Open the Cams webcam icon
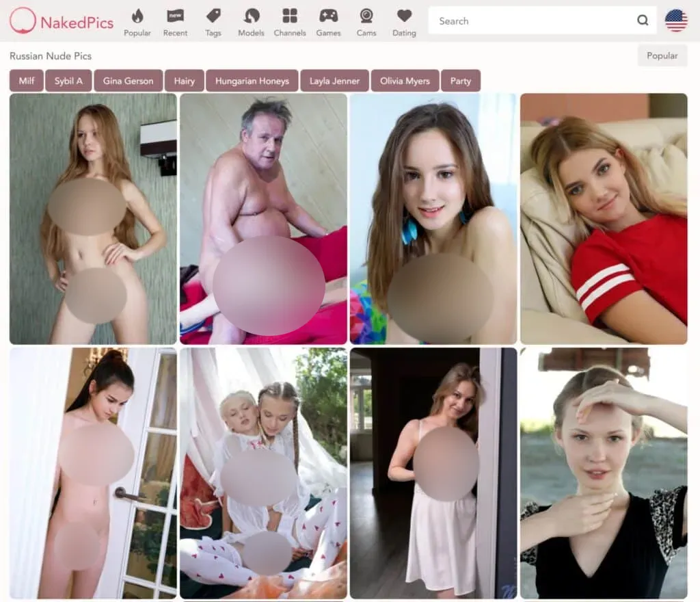 coord(366,16)
